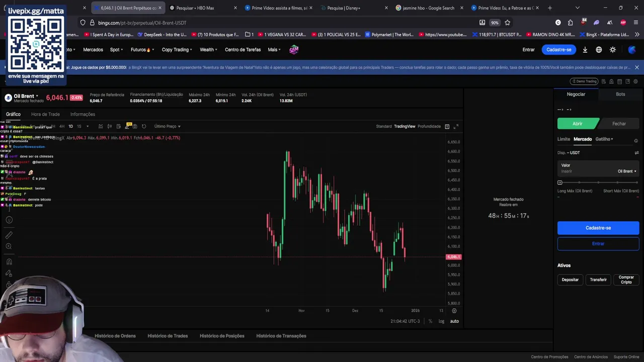Switch chart to Profundidade view
The width and height of the screenshot is (644, 362).
click(x=429, y=126)
